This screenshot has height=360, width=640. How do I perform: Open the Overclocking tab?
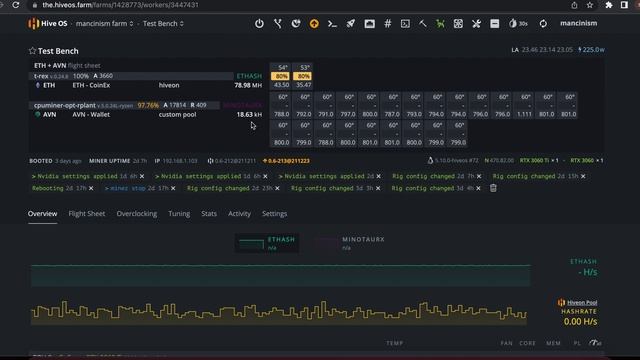[137, 213]
